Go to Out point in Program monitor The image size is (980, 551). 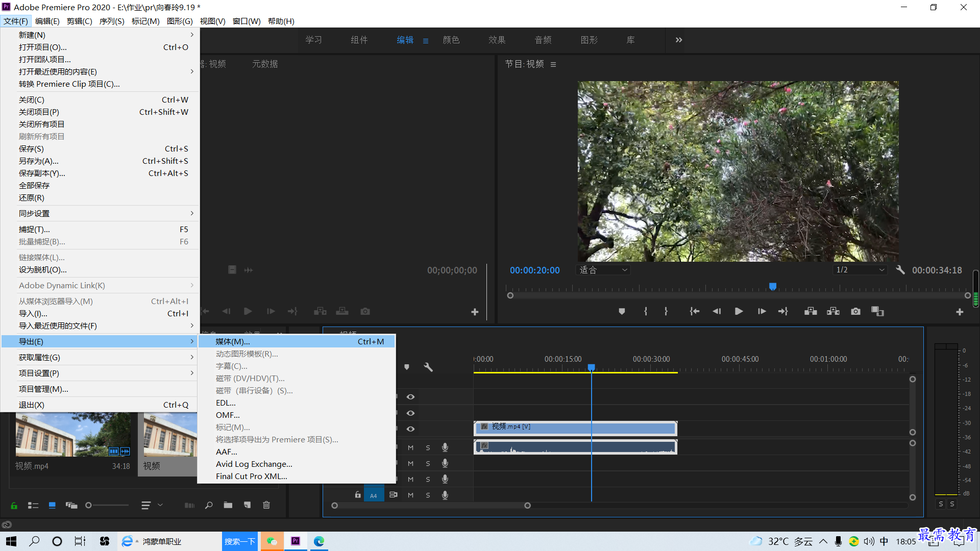[783, 311]
